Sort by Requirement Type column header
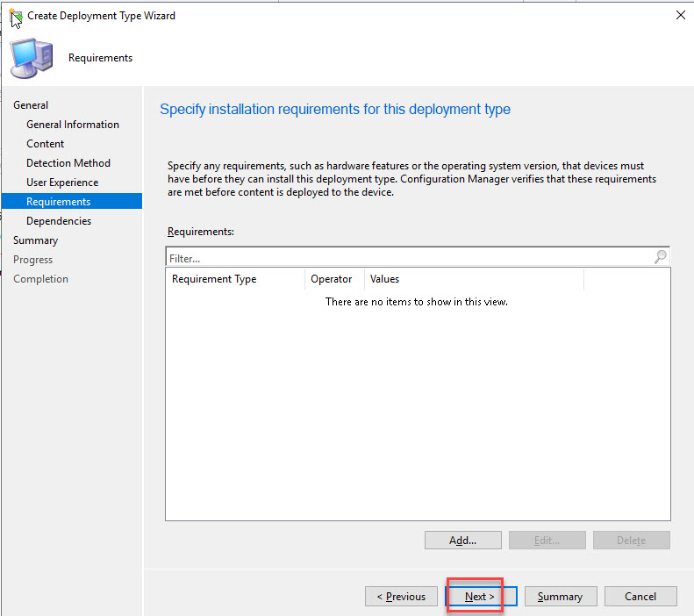This screenshot has width=694, height=616. 215,279
